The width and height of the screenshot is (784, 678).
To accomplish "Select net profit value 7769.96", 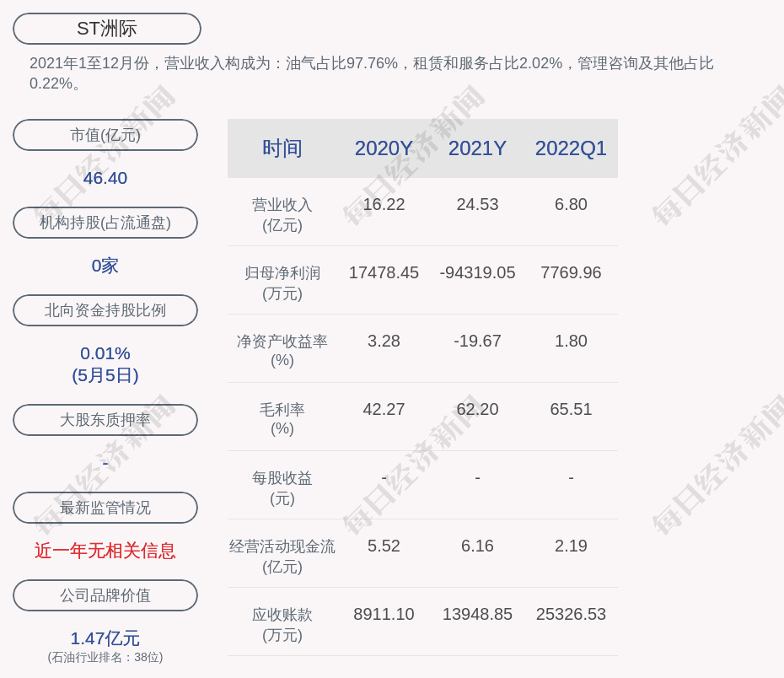I will tap(571, 272).
